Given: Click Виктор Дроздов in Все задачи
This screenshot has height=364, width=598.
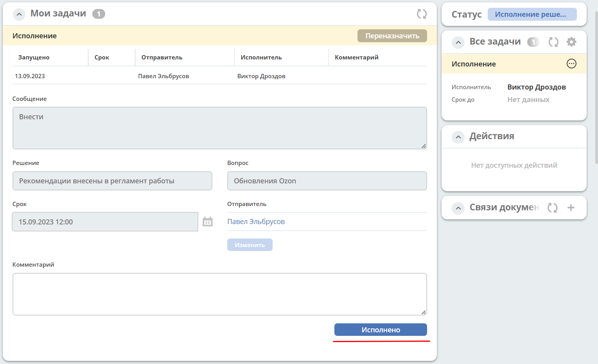Looking at the screenshot, I should pos(537,87).
